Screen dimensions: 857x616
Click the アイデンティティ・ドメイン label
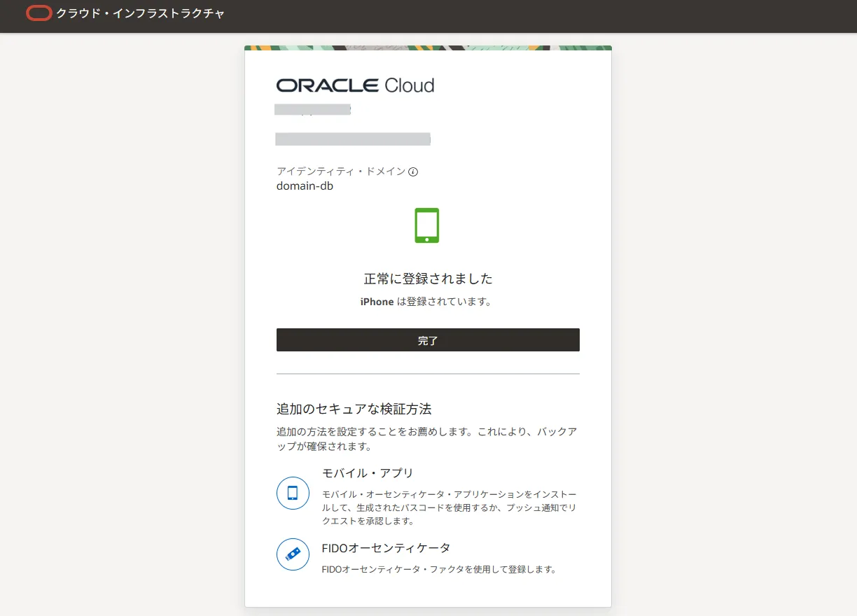(x=340, y=171)
